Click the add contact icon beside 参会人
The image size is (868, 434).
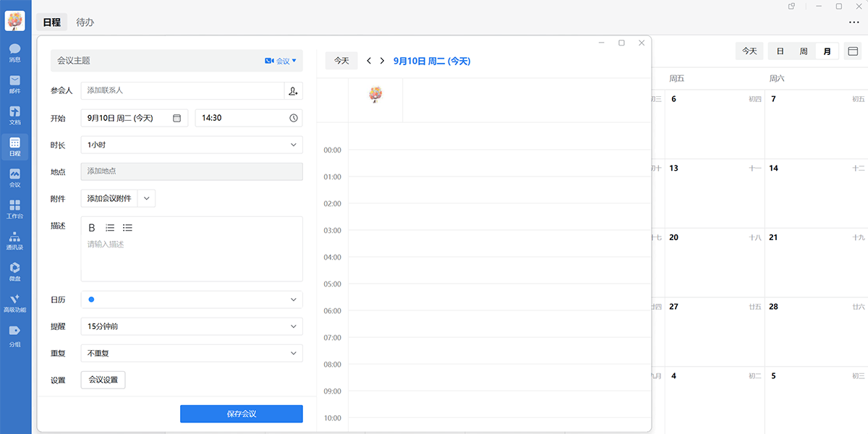coord(293,90)
